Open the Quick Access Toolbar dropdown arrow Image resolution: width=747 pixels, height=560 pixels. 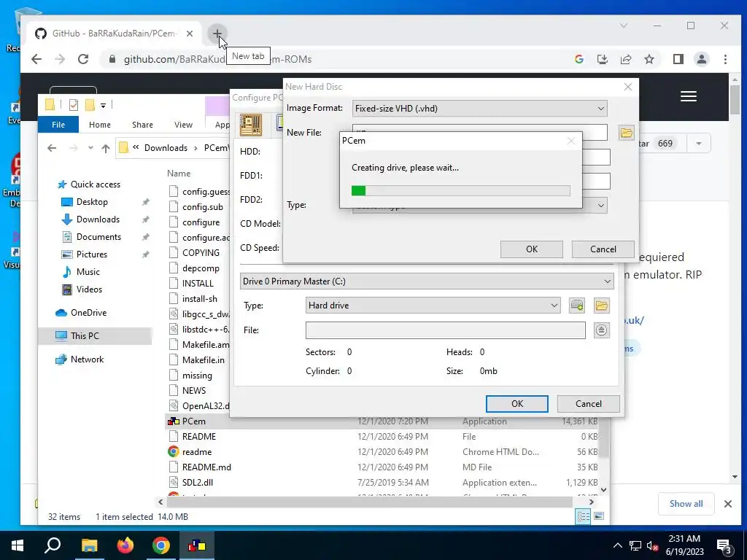click(x=103, y=105)
